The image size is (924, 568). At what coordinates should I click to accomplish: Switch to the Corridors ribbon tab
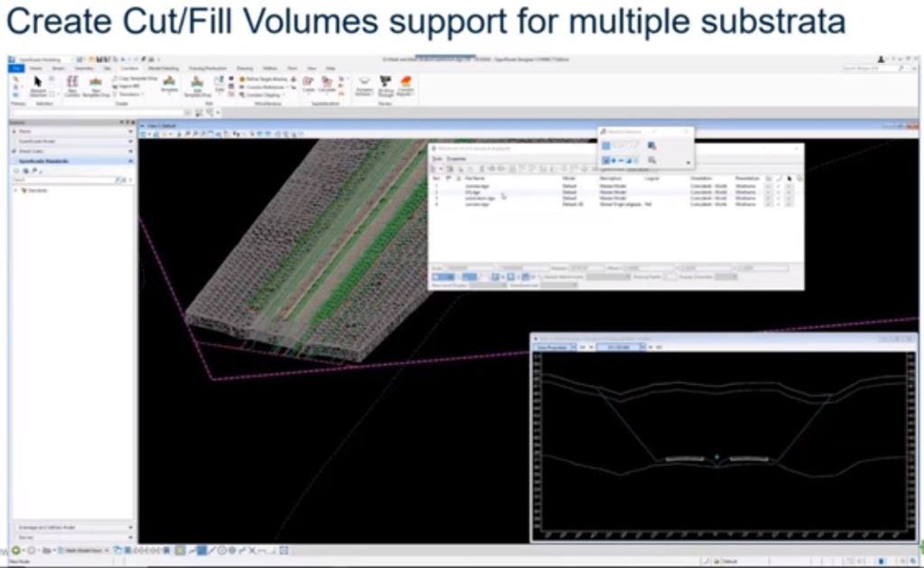click(x=128, y=68)
